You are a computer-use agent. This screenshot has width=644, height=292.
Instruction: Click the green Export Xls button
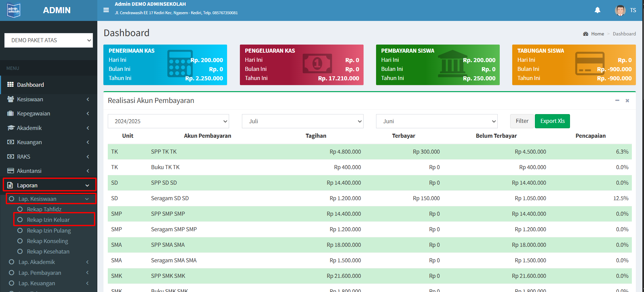[x=552, y=121]
